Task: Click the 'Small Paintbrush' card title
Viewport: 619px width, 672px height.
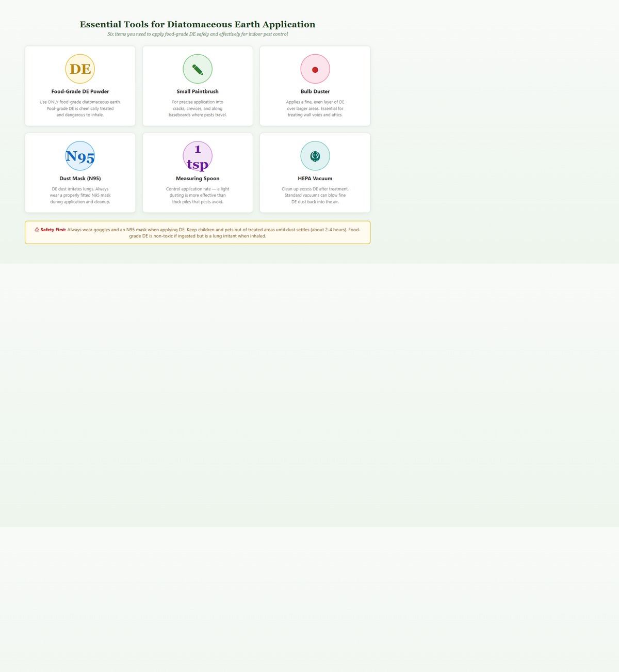Action: (198, 91)
